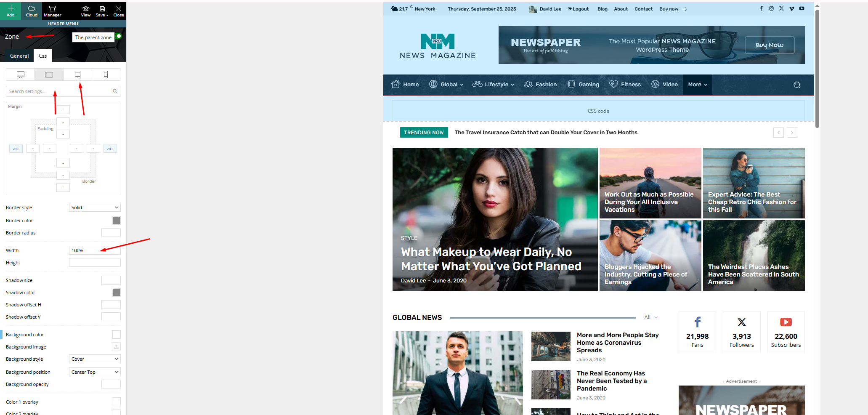
Task: Open the About link
Action: (x=621, y=9)
